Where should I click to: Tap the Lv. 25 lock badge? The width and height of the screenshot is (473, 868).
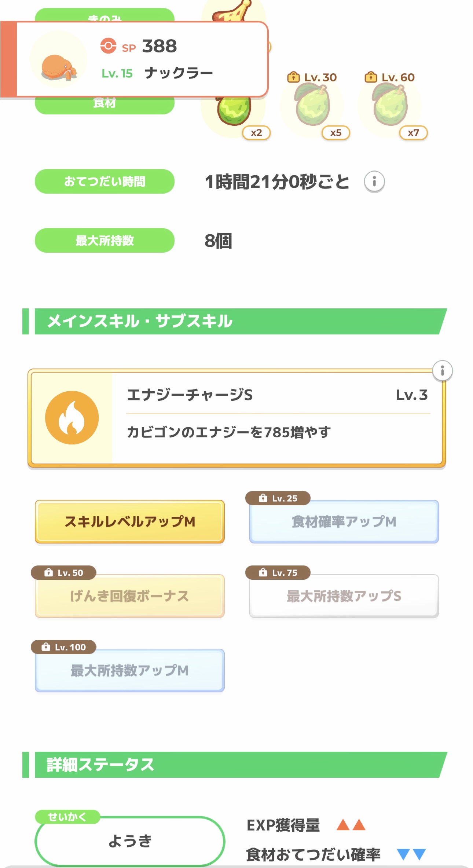tap(278, 498)
